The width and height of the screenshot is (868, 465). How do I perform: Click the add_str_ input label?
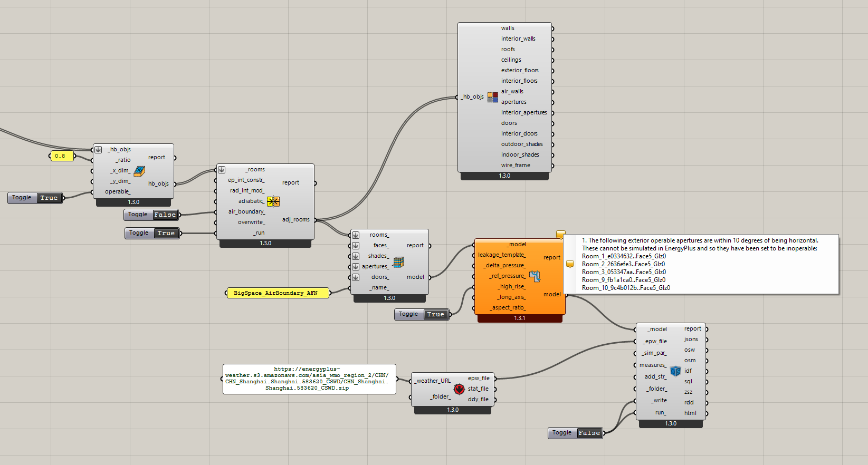pyautogui.click(x=655, y=377)
